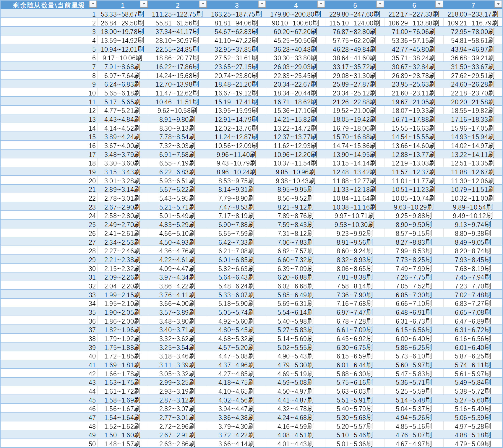Select cell 5.05~5.74刷
This screenshot has width=503, height=448.
tap(236, 312)
